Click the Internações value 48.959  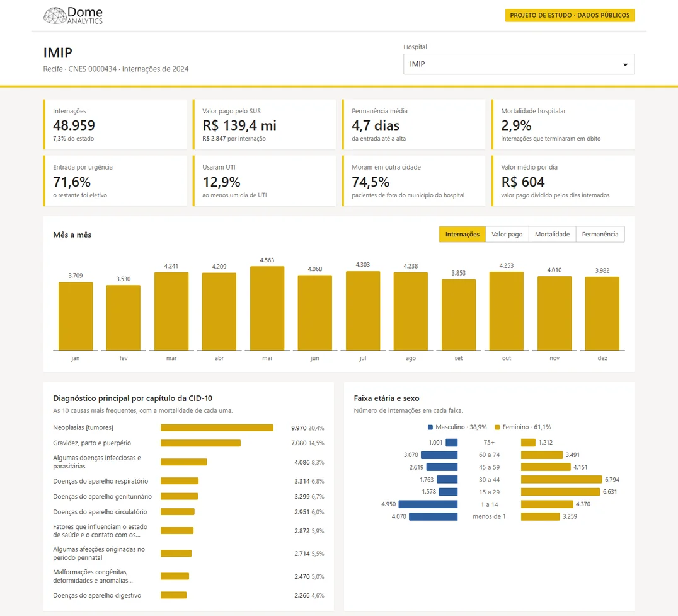point(74,125)
